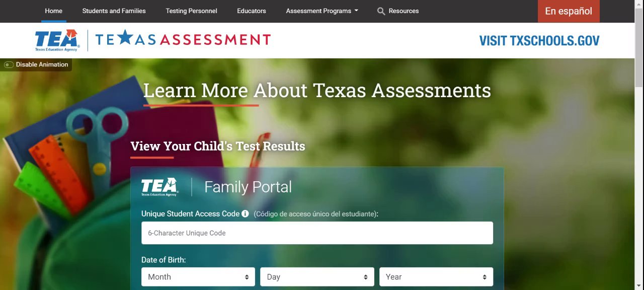The image size is (644, 290).
Task: Go to the Home nav item
Action: [54, 11]
